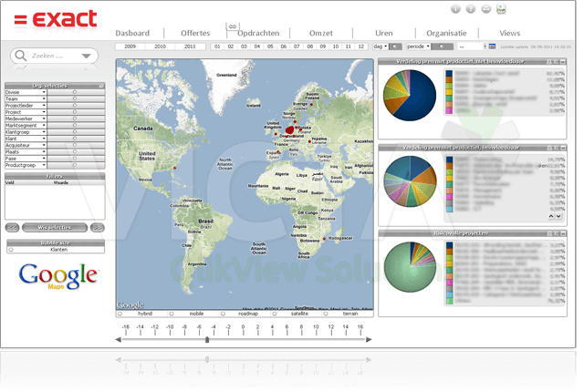Open the Divisie dropdown
Image resolution: width=584 pixels, height=392 pixels.
point(44,92)
